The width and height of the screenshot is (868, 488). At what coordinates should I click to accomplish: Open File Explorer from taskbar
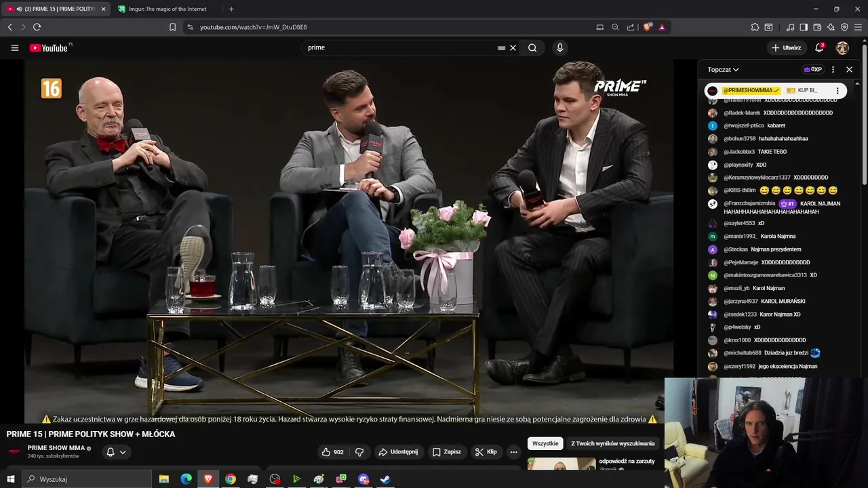[164, 479]
